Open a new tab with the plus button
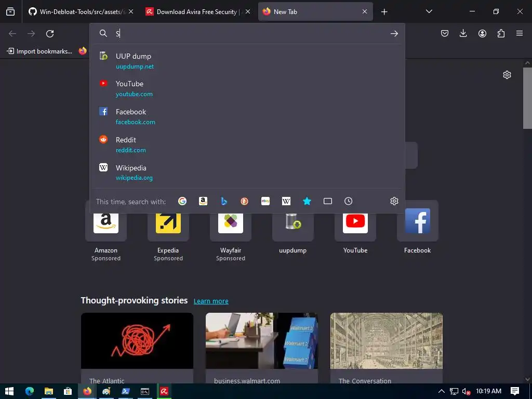Viewport: 532px width, 399px height. pos(384,11)
